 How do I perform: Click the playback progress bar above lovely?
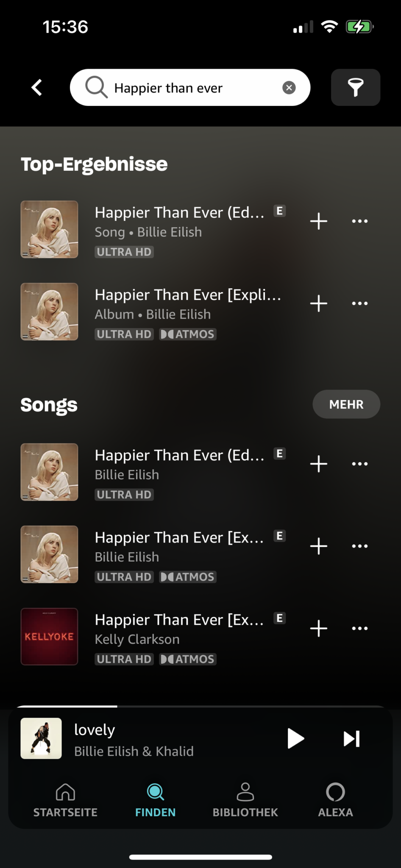200,707
